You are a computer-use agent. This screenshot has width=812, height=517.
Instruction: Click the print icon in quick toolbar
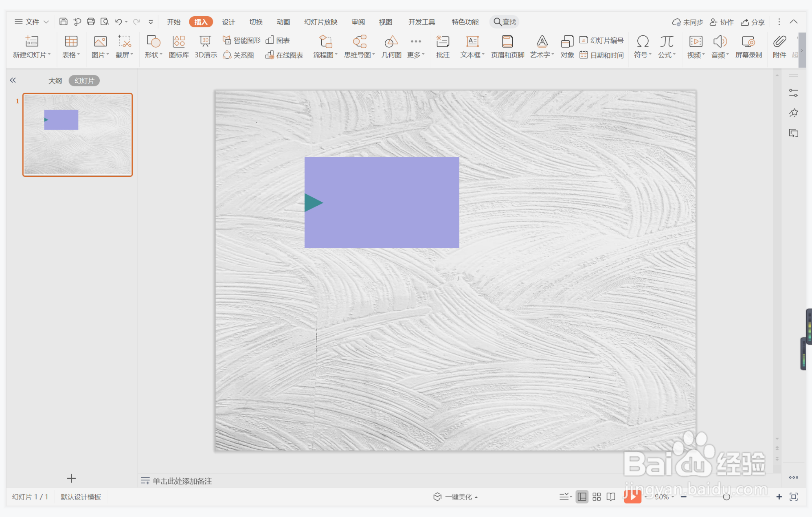coord(91,22)
